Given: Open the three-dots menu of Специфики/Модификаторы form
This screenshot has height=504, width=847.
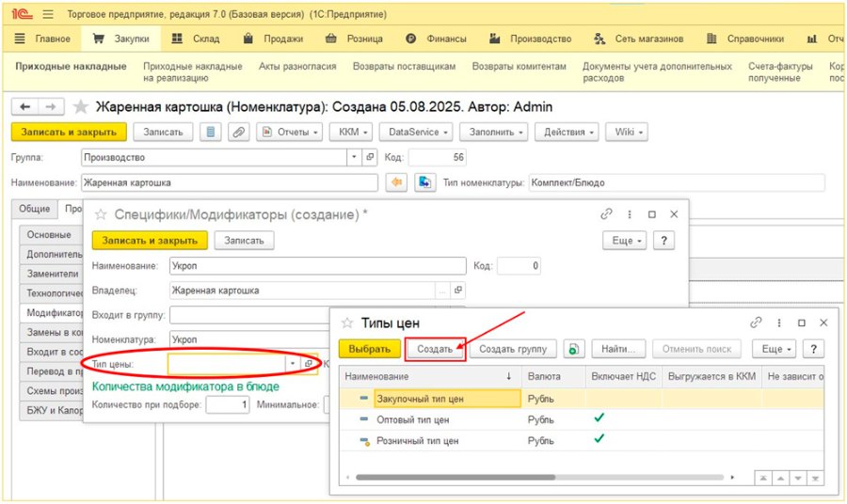Looking at the screenshot, I should (630, 214).
